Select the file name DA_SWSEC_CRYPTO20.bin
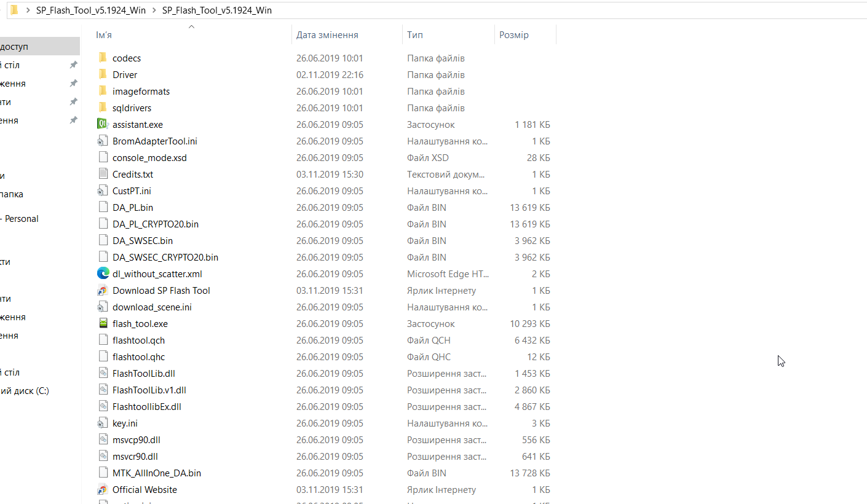Image resolution: width=867 pixels, height=504 pixels. 165,257
